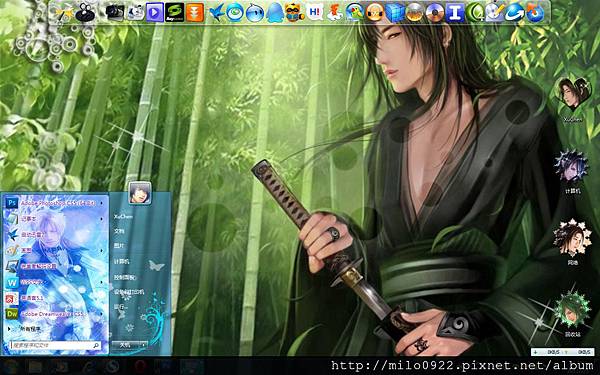The image size is (600, 375).
Task: Open the orange headphones smiley dock icon
Action: [375, 13]
